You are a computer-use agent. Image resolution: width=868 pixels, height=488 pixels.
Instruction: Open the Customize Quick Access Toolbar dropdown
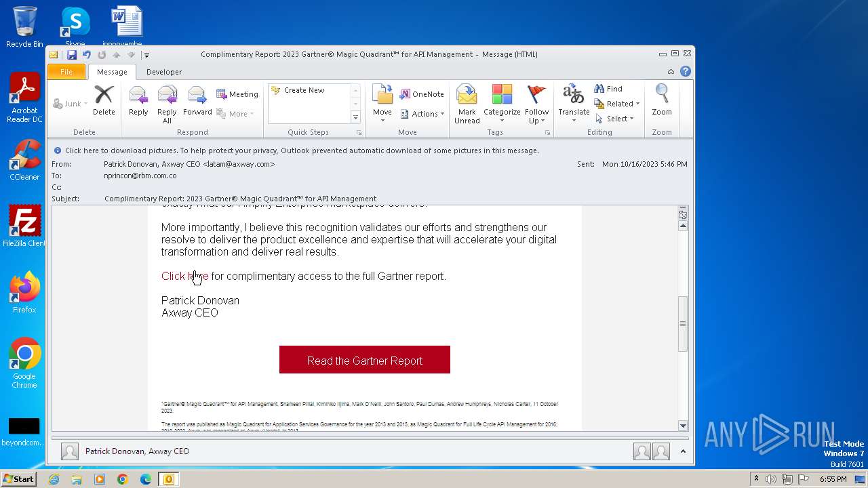(146, 55)
